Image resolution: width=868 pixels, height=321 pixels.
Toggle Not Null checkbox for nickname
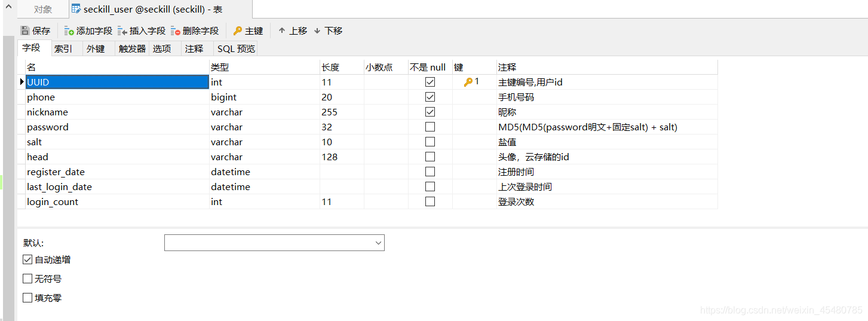click(430, 112)
